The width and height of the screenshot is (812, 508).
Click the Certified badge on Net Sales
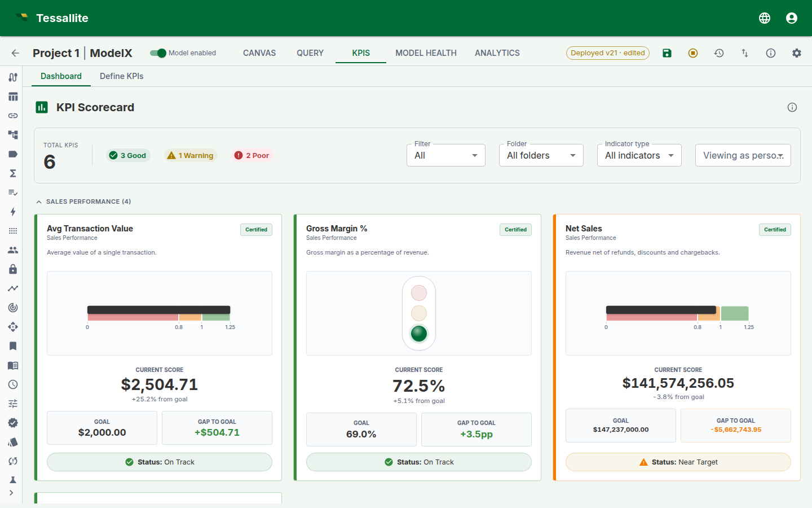pyautogui.click(x=775, y=230)
